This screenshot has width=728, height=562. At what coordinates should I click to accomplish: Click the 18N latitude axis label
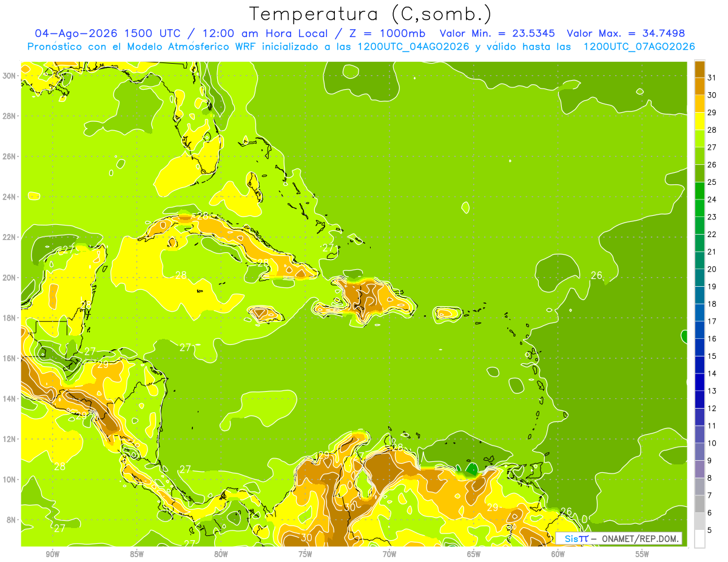click(9, 318)
